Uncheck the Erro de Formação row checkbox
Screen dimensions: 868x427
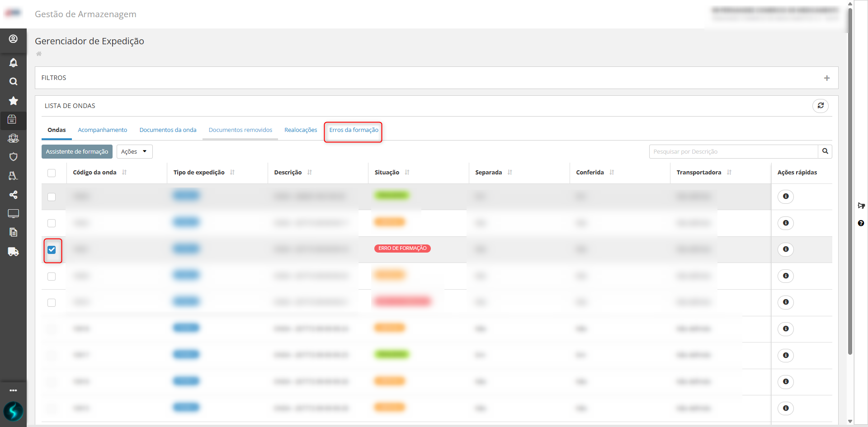tap(52, 249)
